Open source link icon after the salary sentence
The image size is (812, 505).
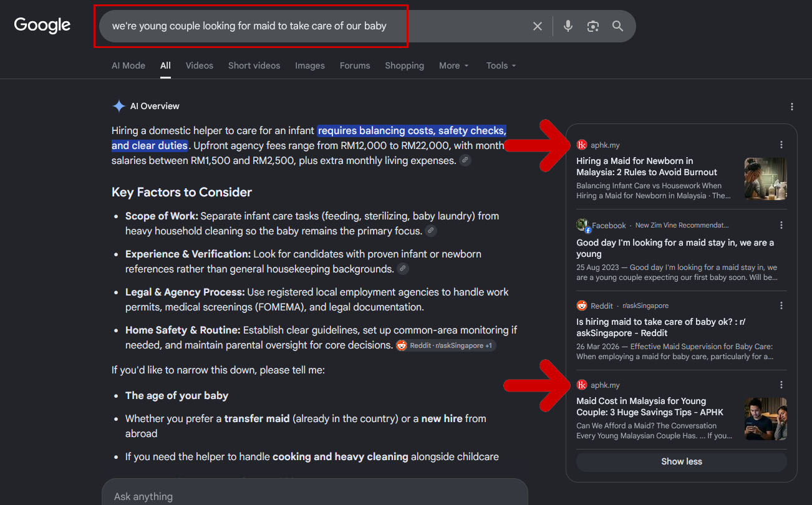point(465,160)
